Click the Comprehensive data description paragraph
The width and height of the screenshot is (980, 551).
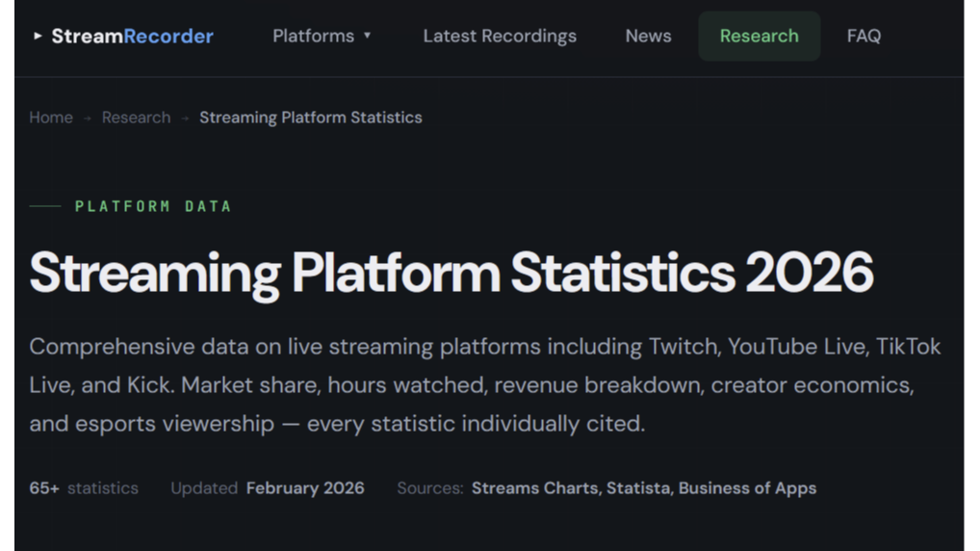(485, 385)
